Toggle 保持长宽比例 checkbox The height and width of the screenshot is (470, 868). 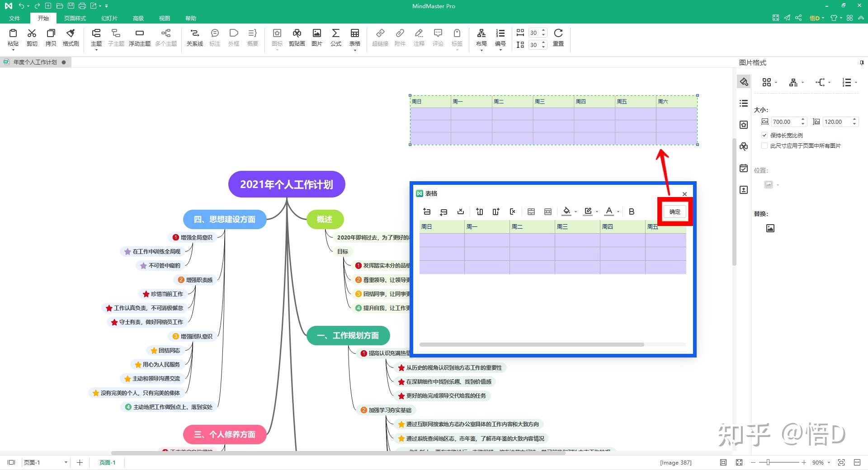point(764,135)
